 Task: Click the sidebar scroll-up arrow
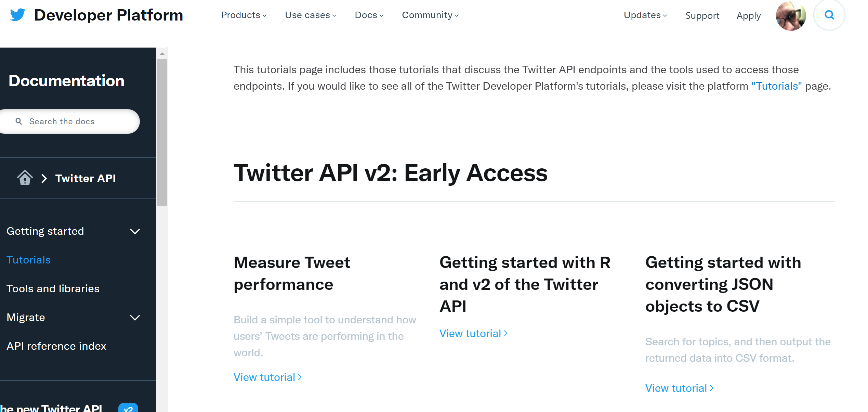(x=162, y=54)
